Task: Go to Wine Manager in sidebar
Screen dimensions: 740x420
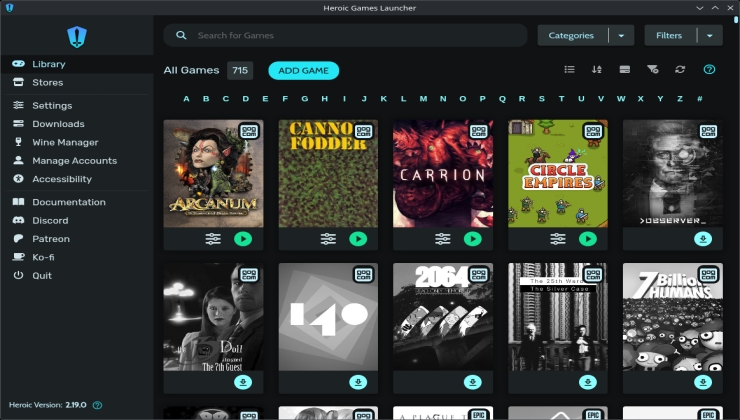Action: [65, 142]
